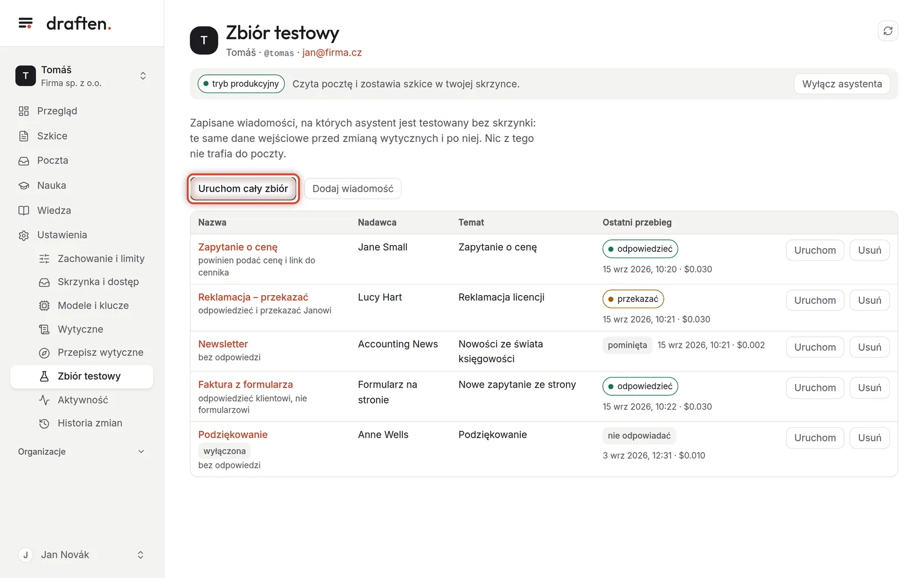The image size is (924, 578).
Task: Click the Wytyczne scroll icon
Action: point(45,329)
